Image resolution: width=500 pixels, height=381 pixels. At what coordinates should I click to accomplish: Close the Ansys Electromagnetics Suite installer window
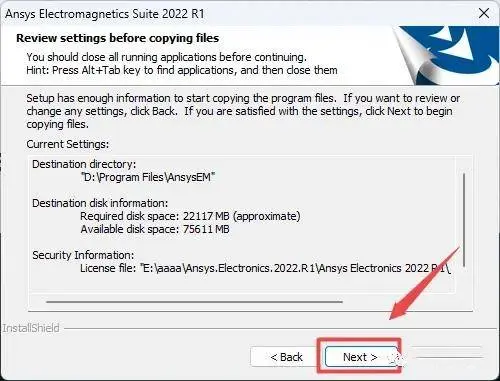point(484,13)
